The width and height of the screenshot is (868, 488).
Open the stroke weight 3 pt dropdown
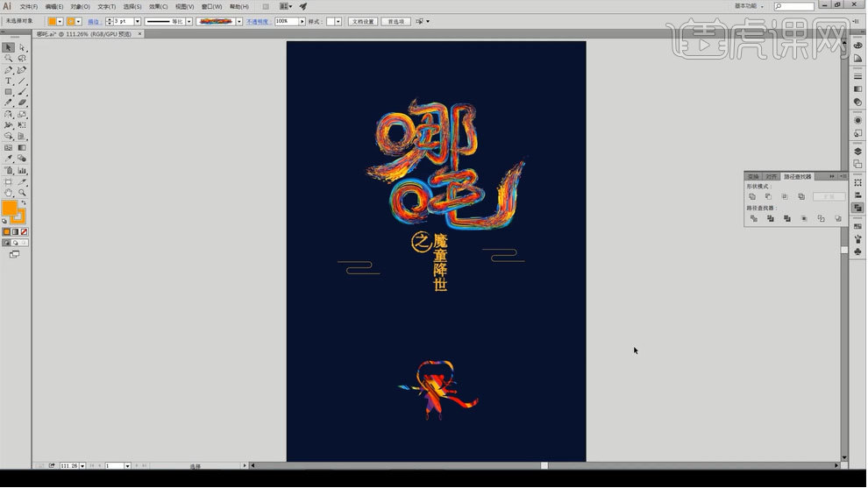(138, 22)
